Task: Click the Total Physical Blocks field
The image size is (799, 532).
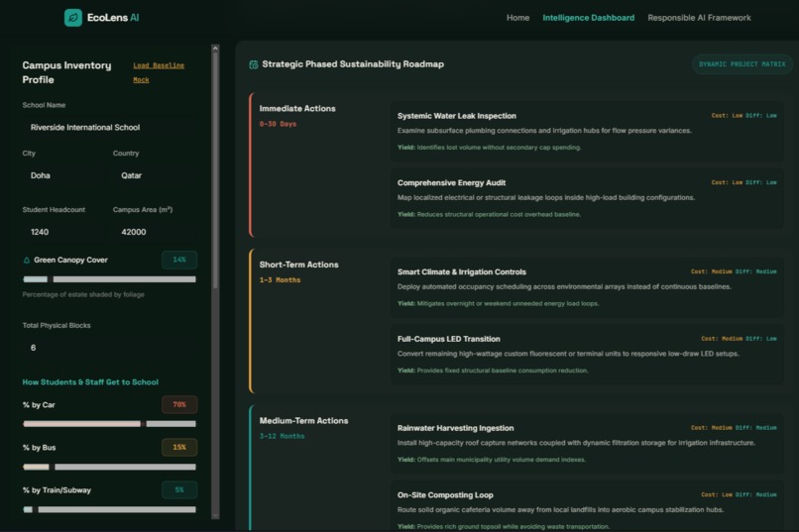Action: [x=110, y=348]
